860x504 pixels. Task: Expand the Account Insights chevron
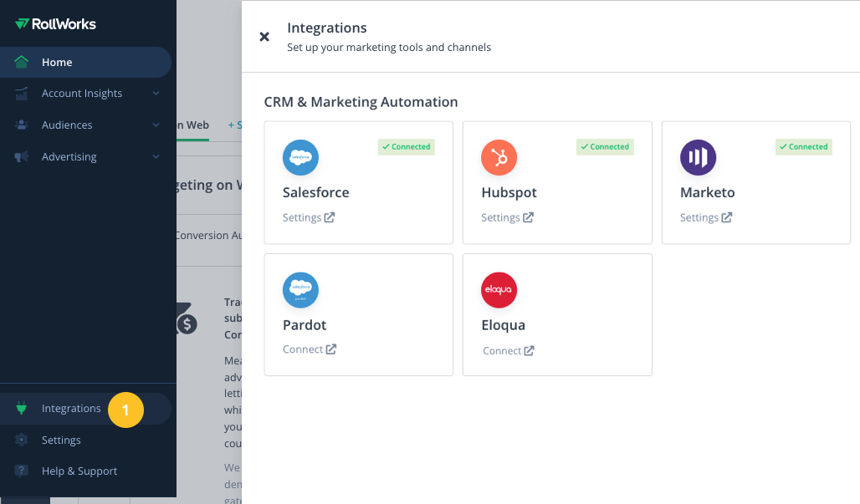pyautogui.click(x=156, y=94)
